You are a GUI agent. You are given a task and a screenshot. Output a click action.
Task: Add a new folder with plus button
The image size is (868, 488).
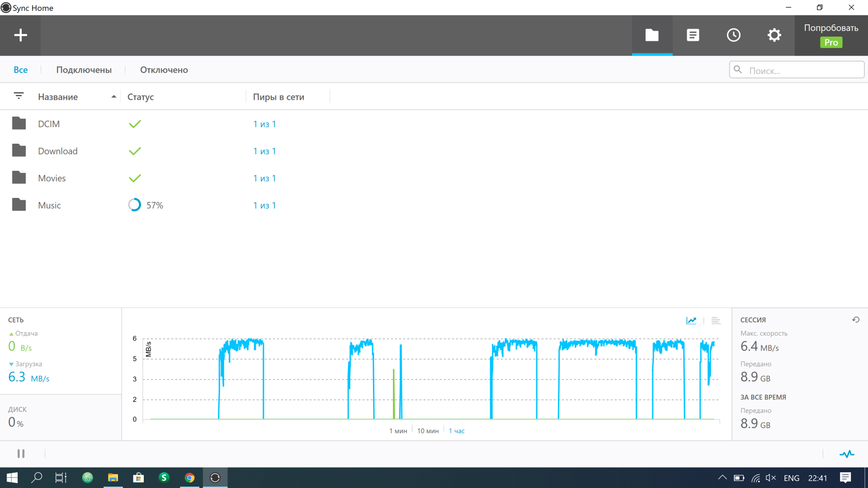coord(20,35)
